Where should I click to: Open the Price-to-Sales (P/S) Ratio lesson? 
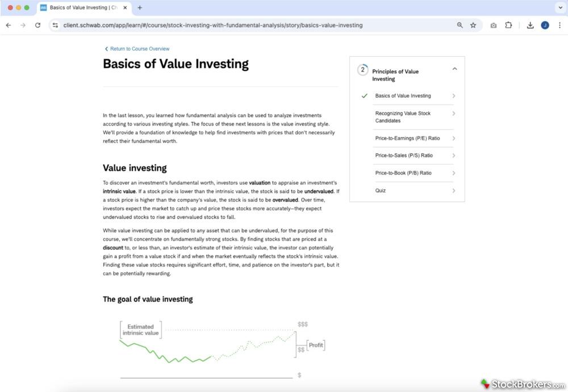tap(404, 155)
